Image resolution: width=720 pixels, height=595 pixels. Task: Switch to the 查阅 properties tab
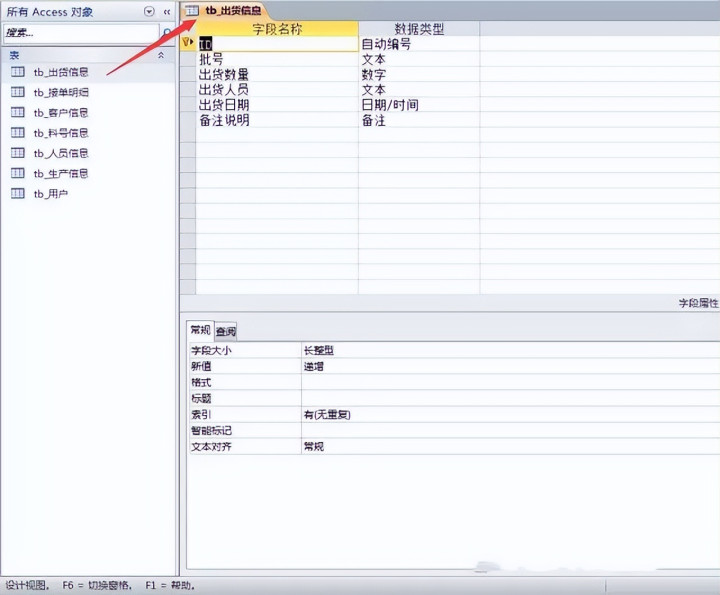pos(225,331)
